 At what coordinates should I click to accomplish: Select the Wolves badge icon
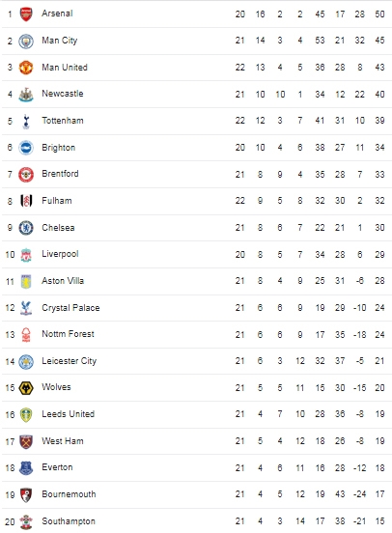pos(26,388)
